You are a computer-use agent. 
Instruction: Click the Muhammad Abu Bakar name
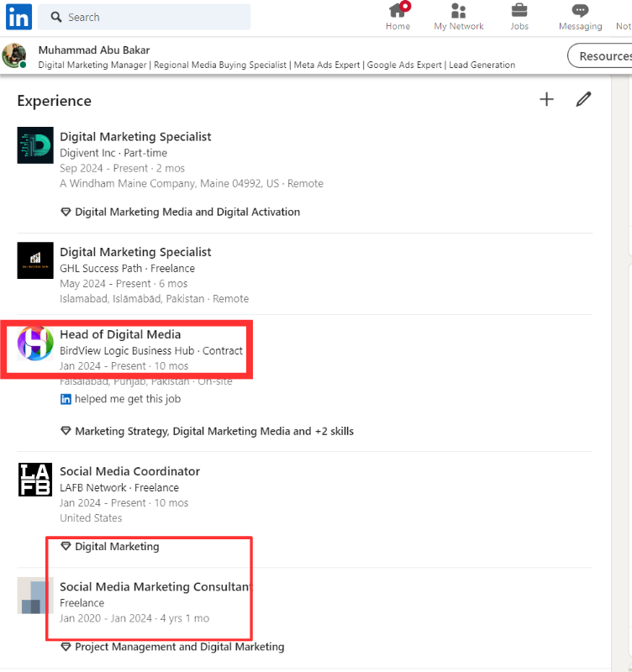[x=94, y=50]
